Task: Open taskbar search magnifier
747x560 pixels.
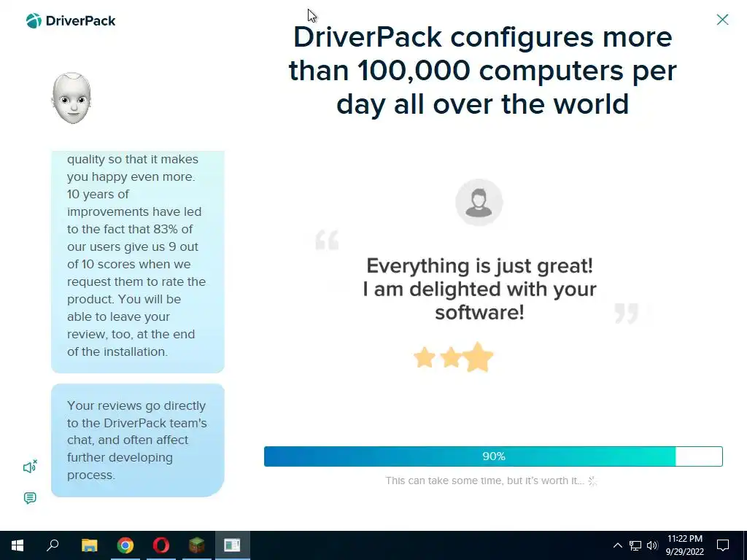Action: point(53,545)
